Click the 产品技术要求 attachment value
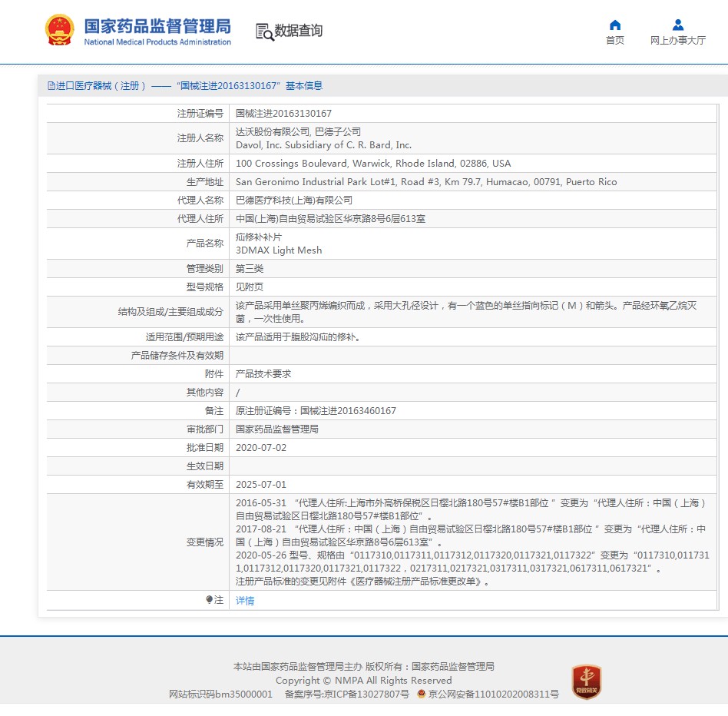The image size is (728, 716). [x=263, y=374]
